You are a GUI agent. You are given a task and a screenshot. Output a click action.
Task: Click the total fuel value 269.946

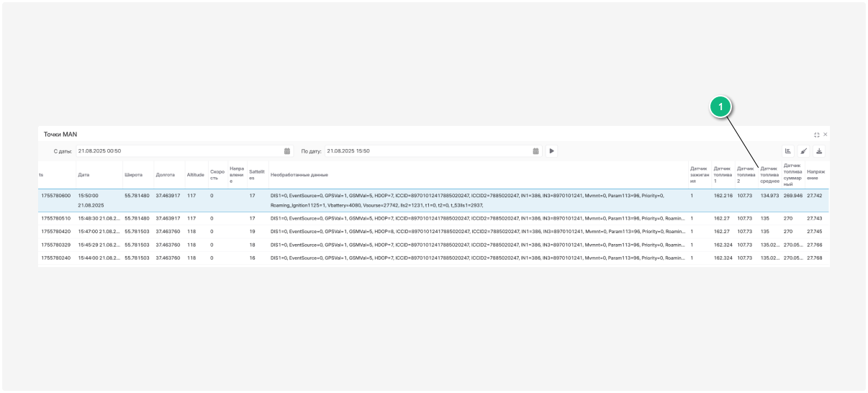(793, 196)
